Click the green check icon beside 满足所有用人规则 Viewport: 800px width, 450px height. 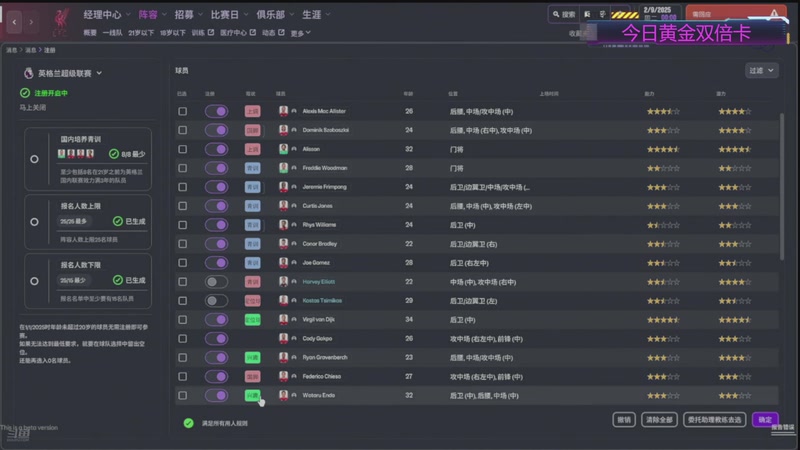click(188, 423)
